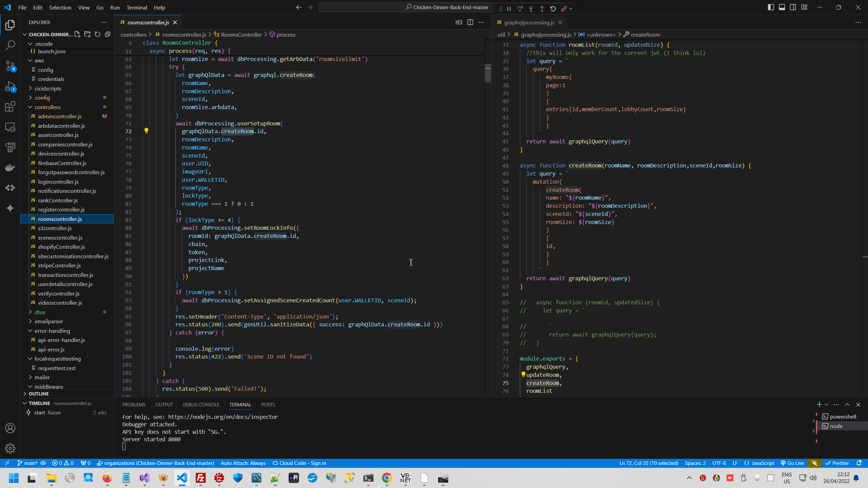
Task: Pause the debugger in debug toolbar
Action: point(509,9)
